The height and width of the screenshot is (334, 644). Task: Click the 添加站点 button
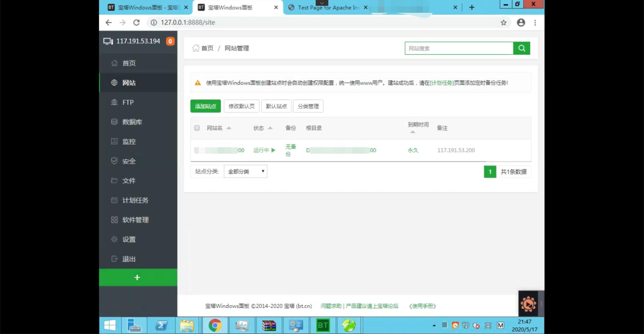[x=205, y=106]
